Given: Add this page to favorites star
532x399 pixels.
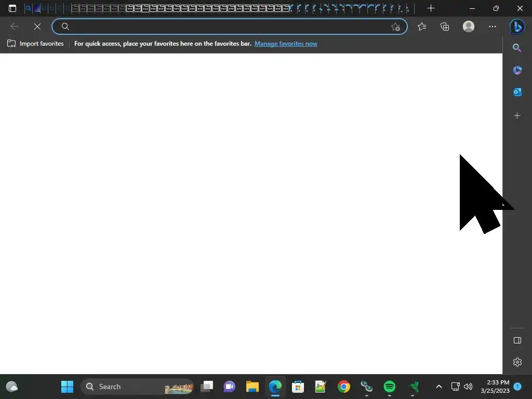Looking at the screenshot, I should [395, 27].
